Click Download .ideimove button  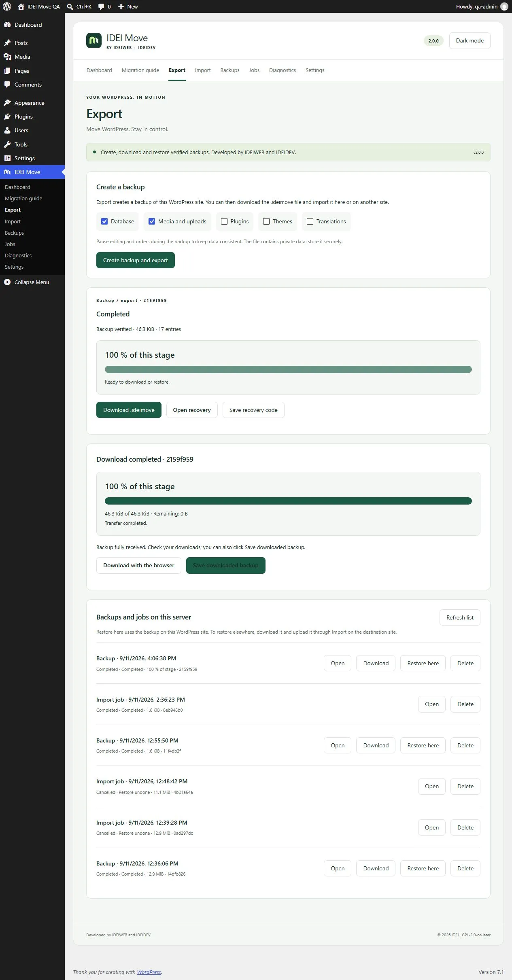(129, 410)
